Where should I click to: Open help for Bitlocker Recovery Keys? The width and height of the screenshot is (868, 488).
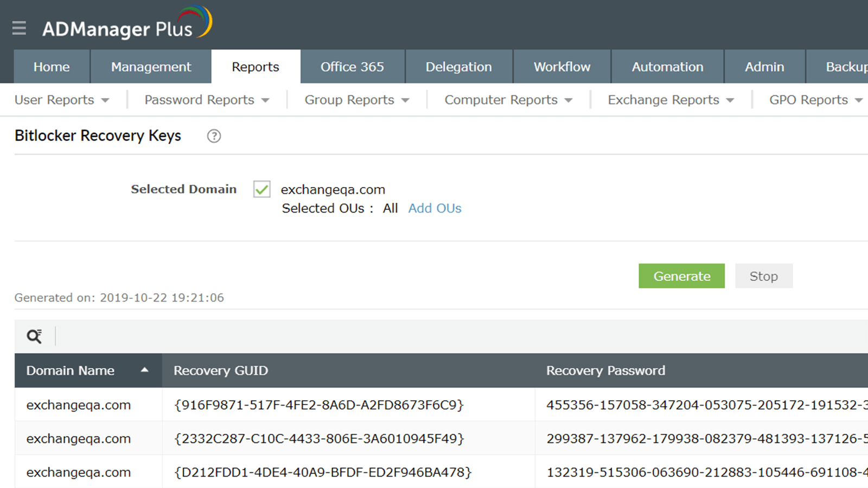coord(214,136)
